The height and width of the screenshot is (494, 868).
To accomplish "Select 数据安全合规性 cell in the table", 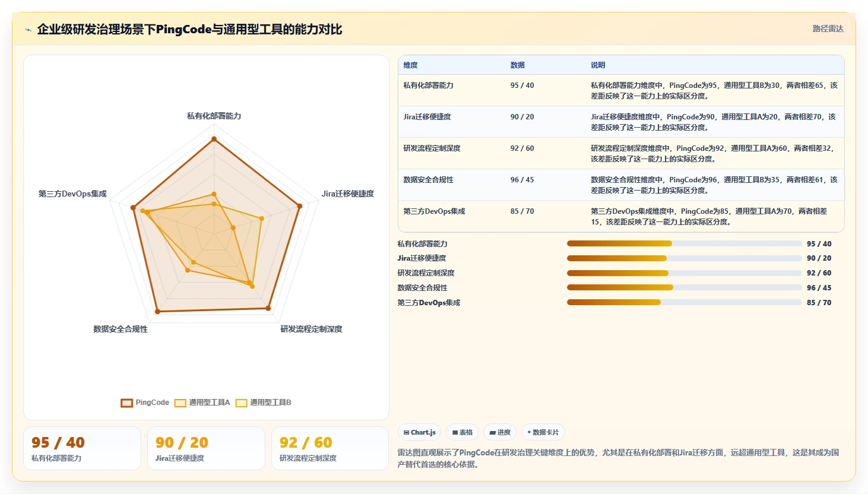I will (x=429, y=180).
